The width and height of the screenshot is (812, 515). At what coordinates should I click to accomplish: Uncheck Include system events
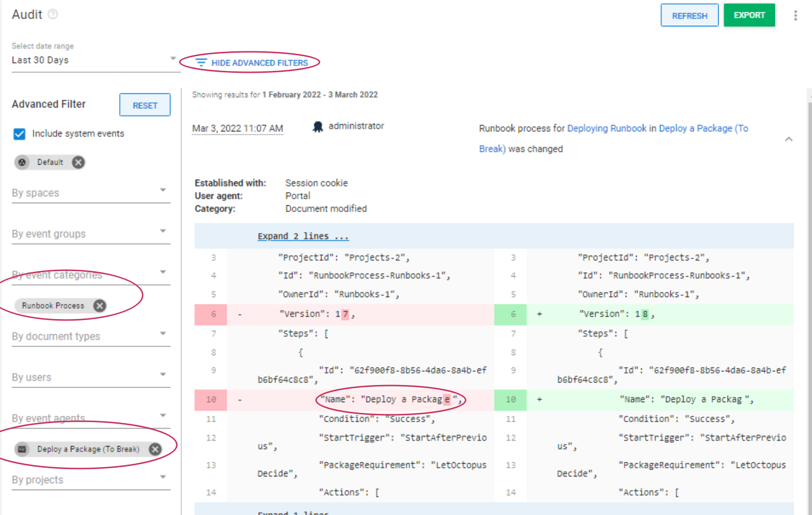(x=19, y=134)
